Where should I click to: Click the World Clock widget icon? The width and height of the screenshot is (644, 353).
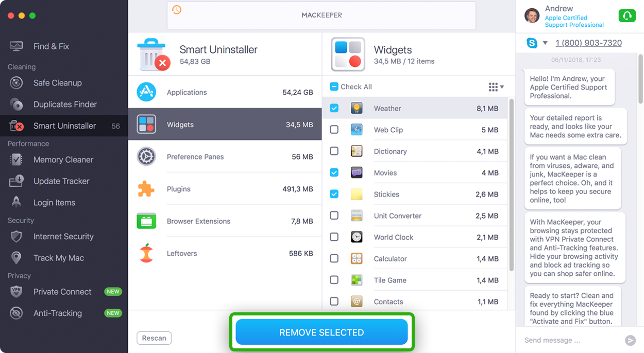tap(357, 237)
